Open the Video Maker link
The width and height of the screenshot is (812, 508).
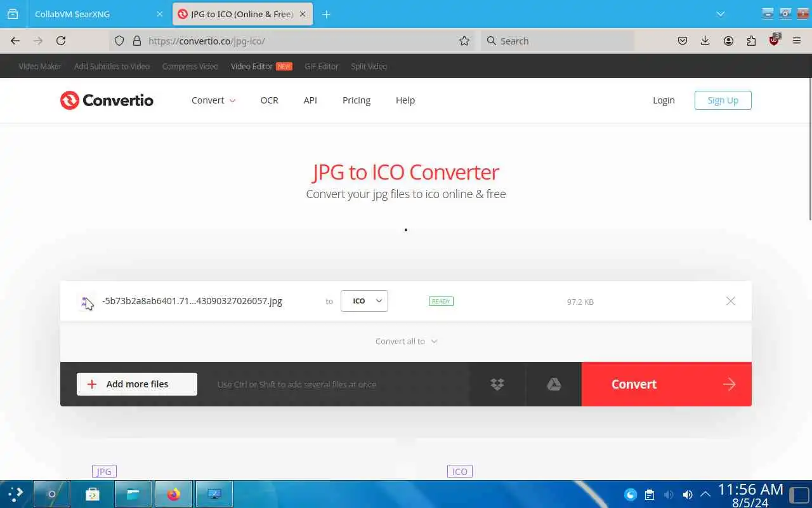40,66
